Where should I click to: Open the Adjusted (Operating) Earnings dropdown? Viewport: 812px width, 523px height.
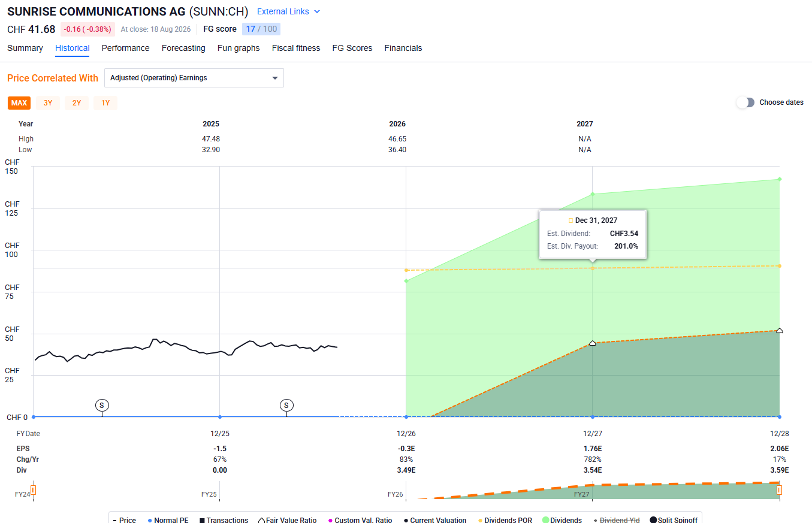[194, 78]
